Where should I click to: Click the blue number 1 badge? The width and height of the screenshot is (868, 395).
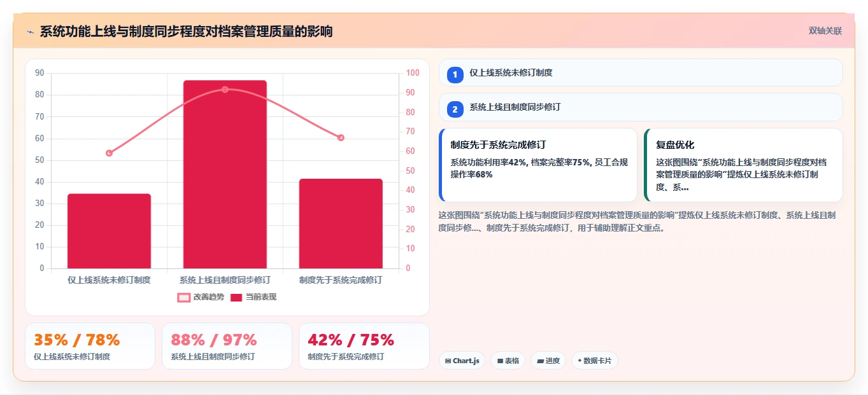click(x=455, y=75)
